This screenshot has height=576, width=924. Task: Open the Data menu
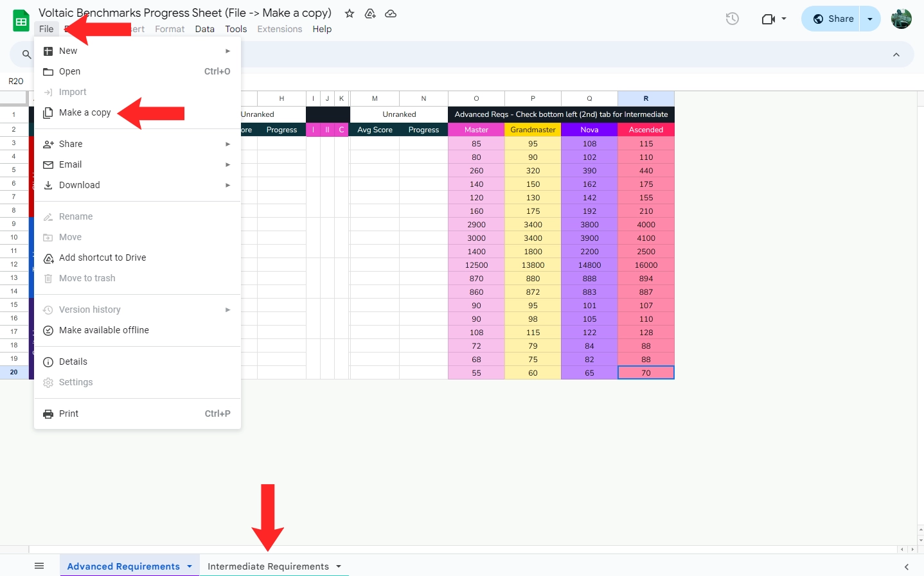[x=204, y=30]
